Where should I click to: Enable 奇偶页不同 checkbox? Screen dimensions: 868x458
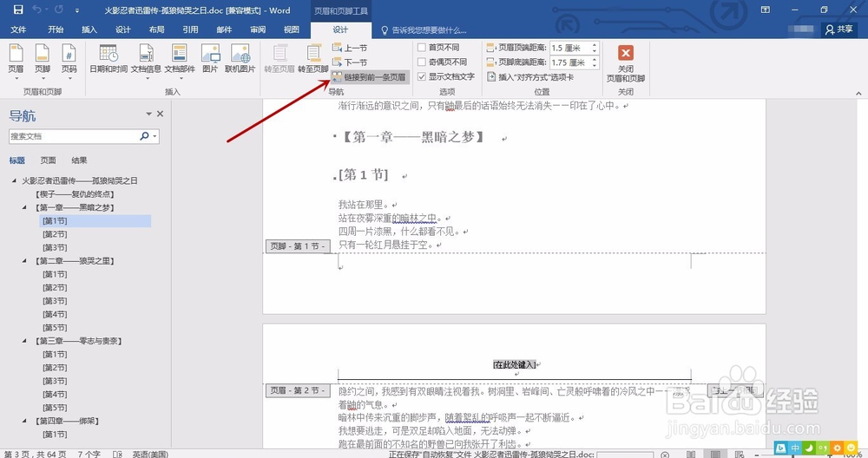[x=422, y=62]
